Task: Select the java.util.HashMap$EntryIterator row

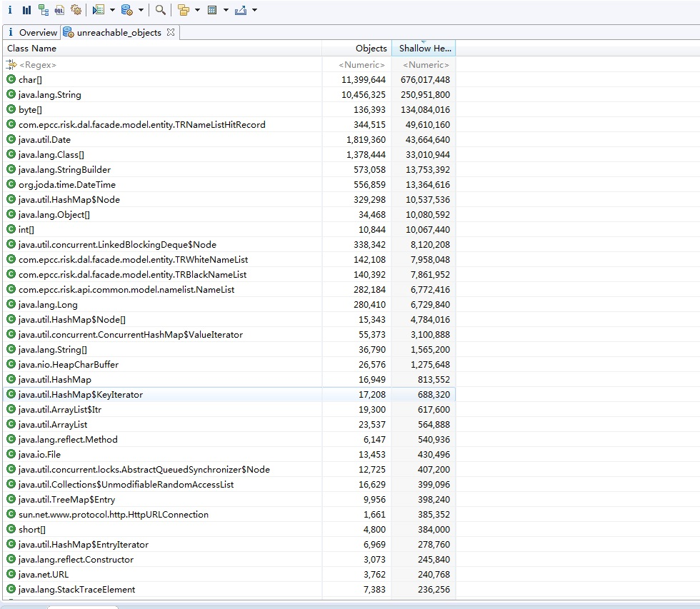Action: pyautogui.click(x=229, y=544)
